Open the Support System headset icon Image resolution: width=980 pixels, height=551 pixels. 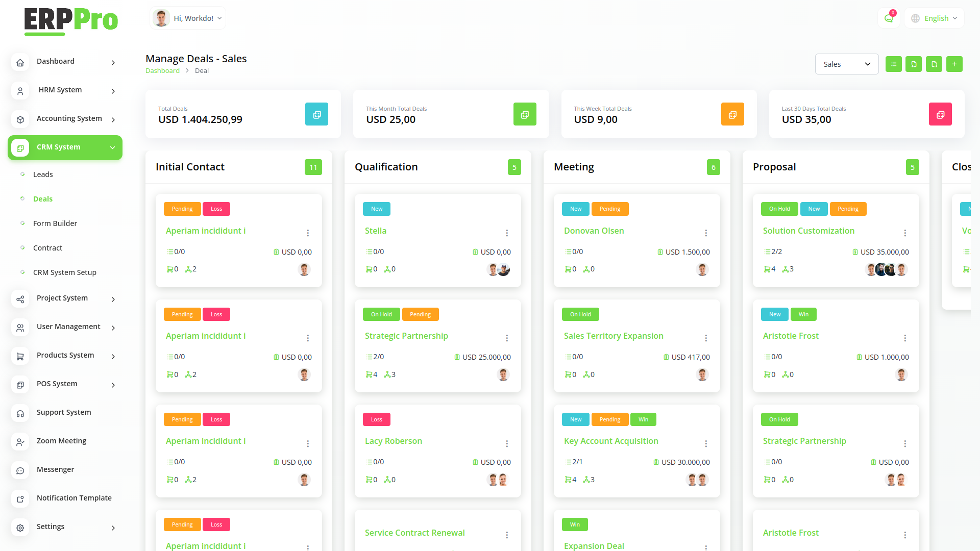(x=20, y=413)
